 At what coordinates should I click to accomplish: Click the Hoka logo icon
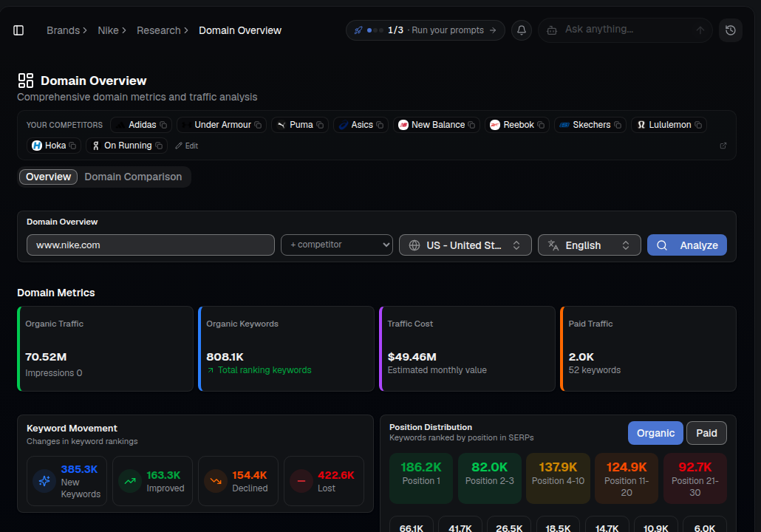[37, 146]
